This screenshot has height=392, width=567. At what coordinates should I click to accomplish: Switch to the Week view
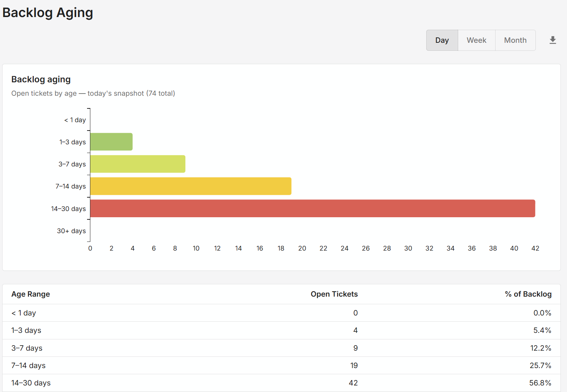click(476, 40)
